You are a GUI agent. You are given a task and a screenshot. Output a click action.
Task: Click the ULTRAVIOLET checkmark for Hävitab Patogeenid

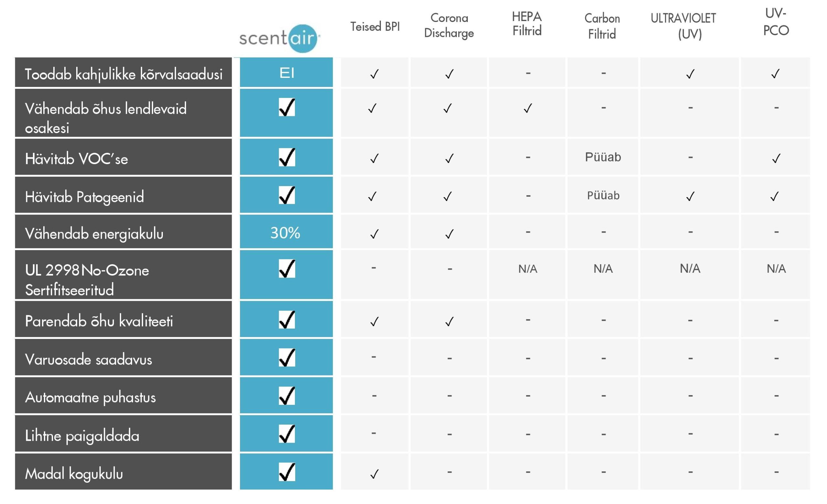tap(690, 196)
